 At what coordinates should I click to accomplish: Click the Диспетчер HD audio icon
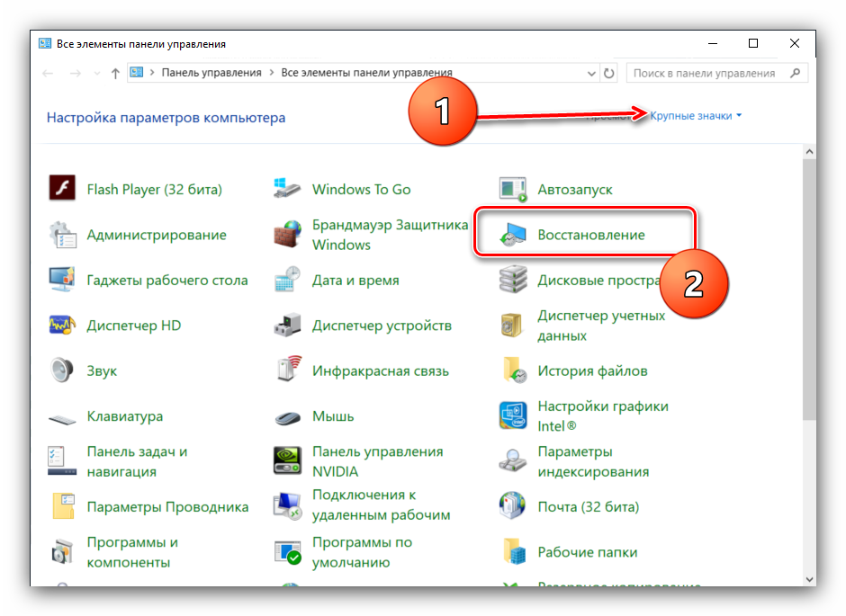pyautogui.click(x=62, y=325)
